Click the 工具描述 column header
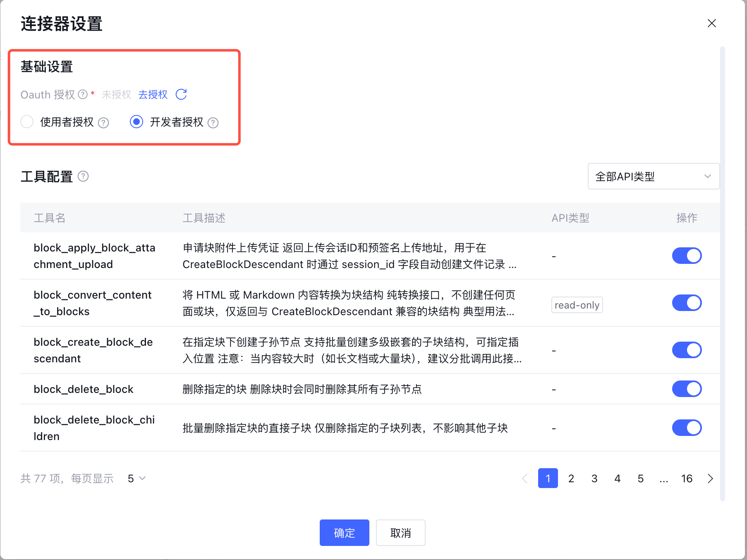Image resolution: width=747 pixels, height=560 pixels. point(204,218)
